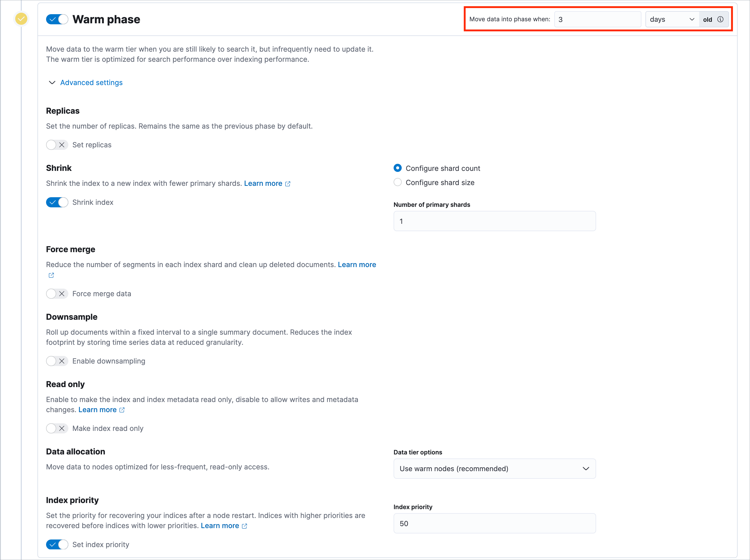750x560 pixels.
Task: Open the Learn more link about shrinking indices
Action: pyautogui.click(x=263, y=183)
